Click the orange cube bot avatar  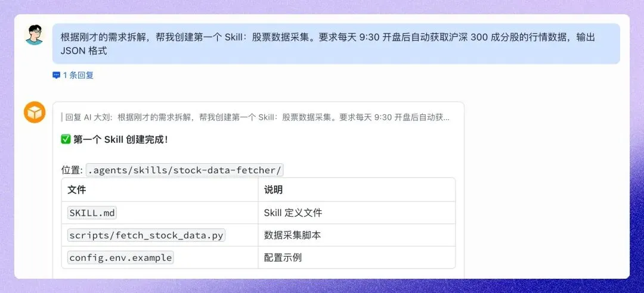tap(35, 112)
